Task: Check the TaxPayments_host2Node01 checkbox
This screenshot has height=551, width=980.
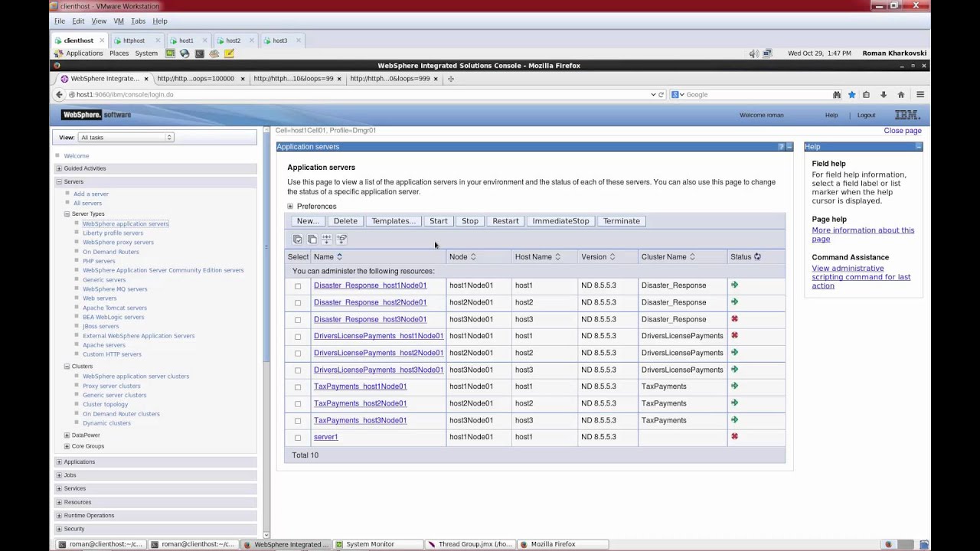Action: [298, 404]
